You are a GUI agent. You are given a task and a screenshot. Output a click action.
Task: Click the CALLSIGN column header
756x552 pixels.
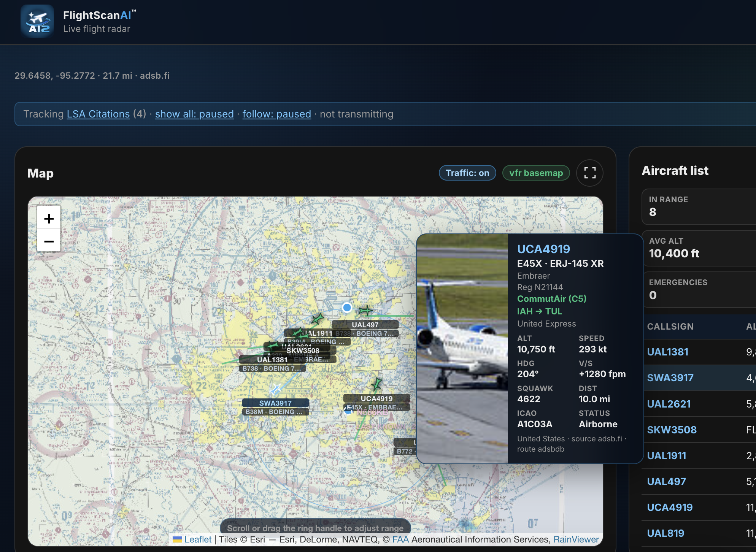670,327
